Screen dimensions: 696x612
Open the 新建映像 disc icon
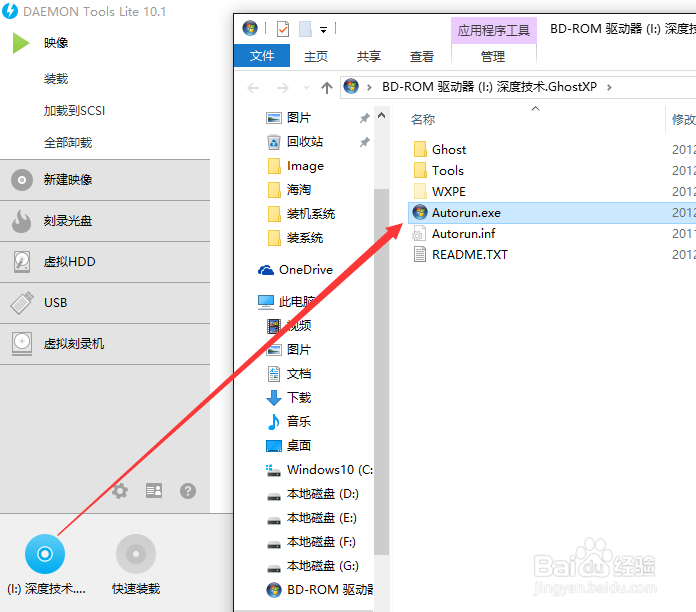pos(22,180)
